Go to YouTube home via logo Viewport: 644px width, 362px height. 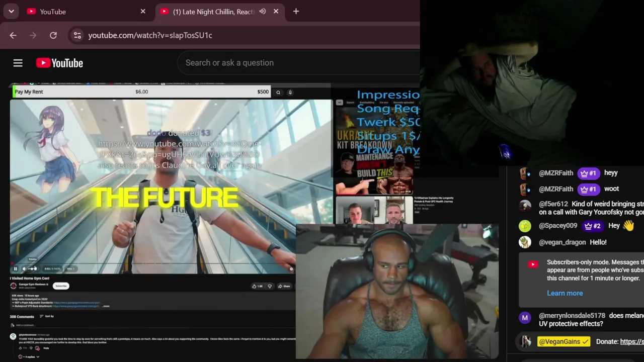59,63
